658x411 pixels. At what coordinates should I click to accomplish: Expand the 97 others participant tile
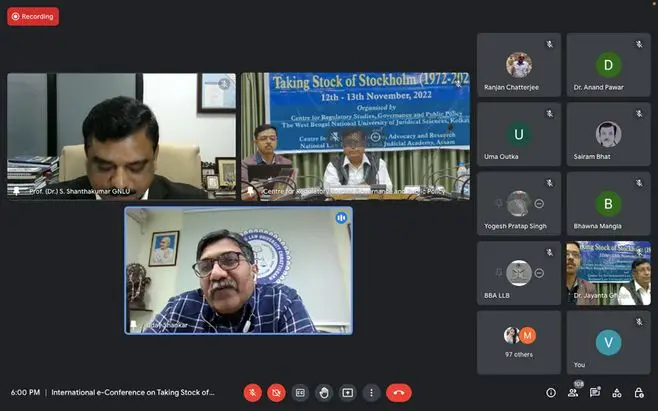[x=518, y=341]
